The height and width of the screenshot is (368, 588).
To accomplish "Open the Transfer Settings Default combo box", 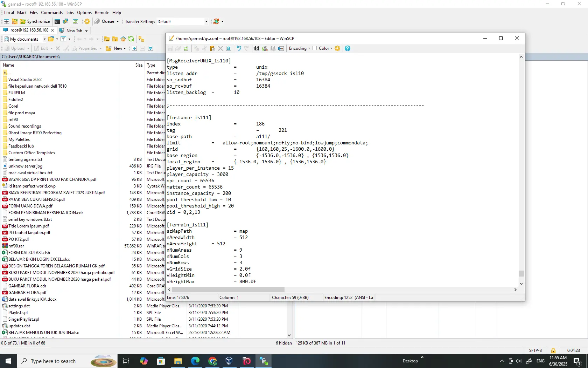I will tap(182, 22).
